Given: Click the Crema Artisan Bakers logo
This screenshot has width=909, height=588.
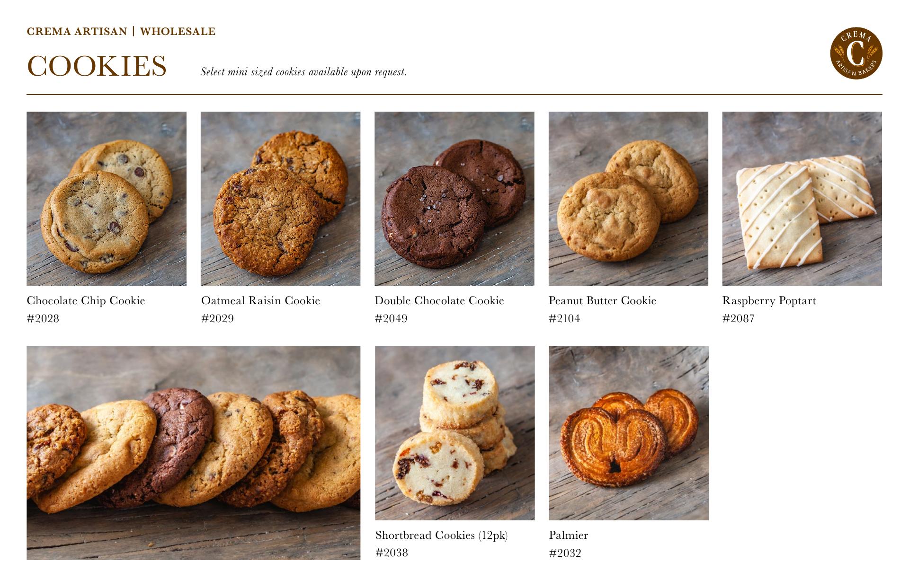Looking at the screenshot, I should 856,53.
